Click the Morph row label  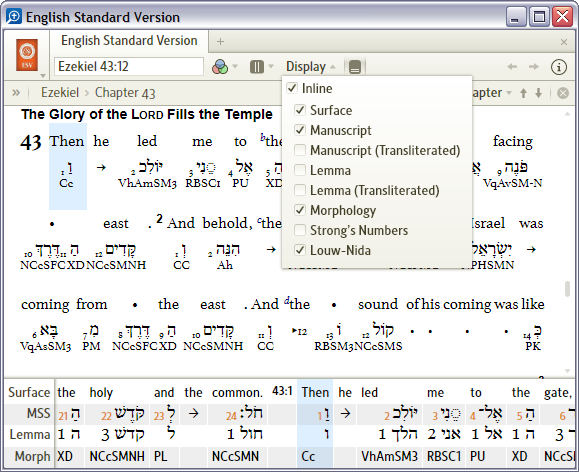tap(32, 456)
